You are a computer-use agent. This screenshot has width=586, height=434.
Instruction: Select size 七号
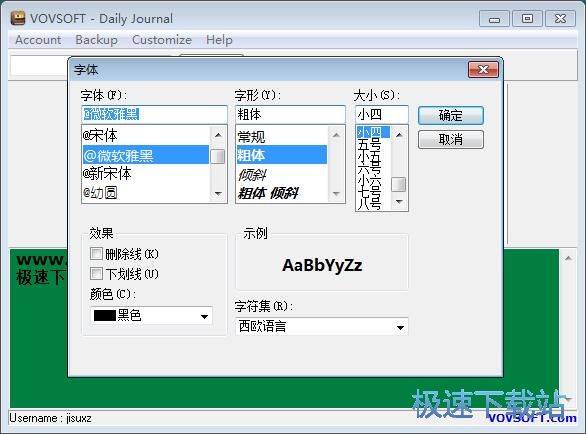click(x=373, y=192)
